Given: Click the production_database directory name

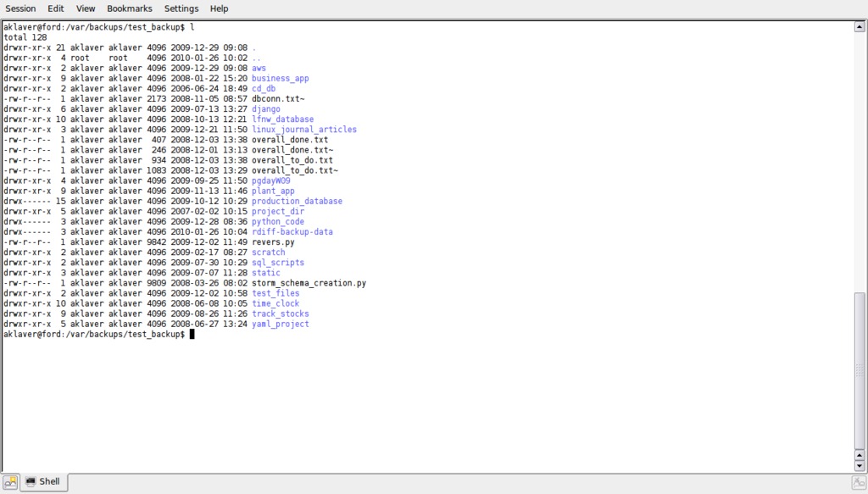Looking at the screenshot, I should coord(297,202).
